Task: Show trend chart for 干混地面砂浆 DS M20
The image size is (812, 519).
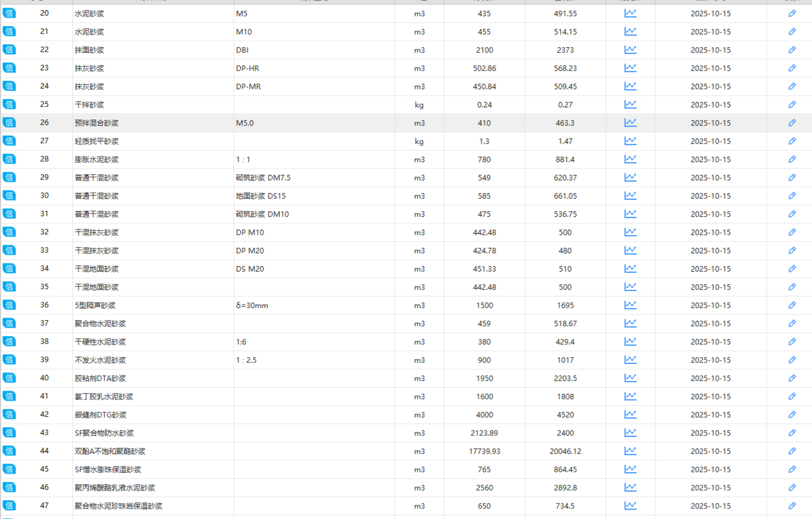Action: [x=630, y=269]
